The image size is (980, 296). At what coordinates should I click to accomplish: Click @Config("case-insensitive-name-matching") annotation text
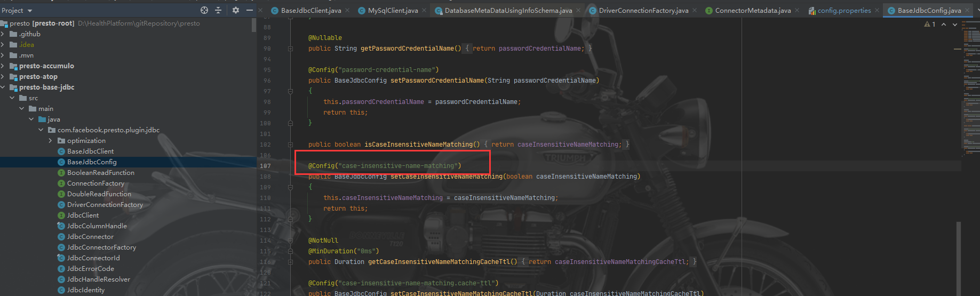pos(385,166)
